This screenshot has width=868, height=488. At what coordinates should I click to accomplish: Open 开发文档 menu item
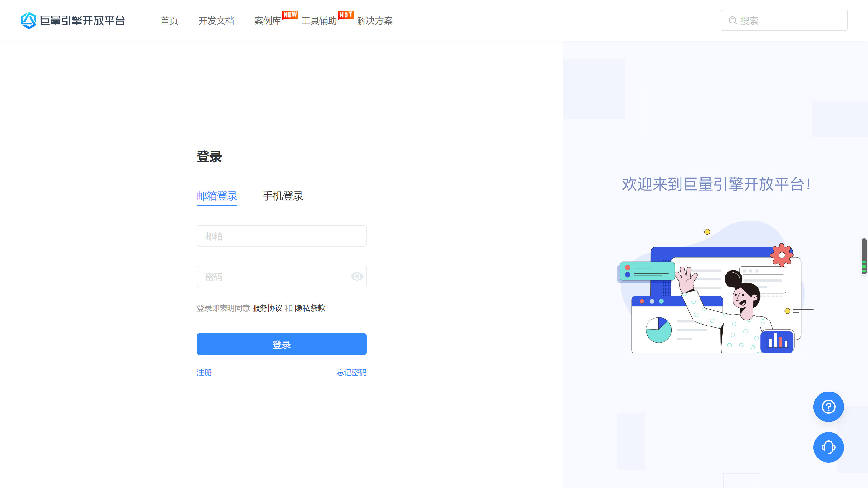(216, 21)
